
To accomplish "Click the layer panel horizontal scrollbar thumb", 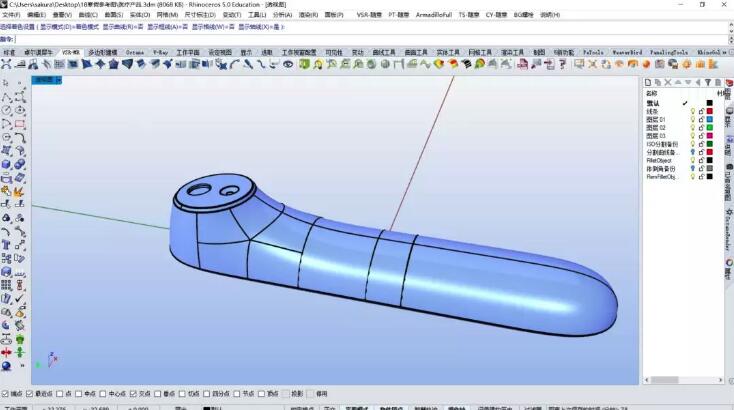I will click(665, 380).
